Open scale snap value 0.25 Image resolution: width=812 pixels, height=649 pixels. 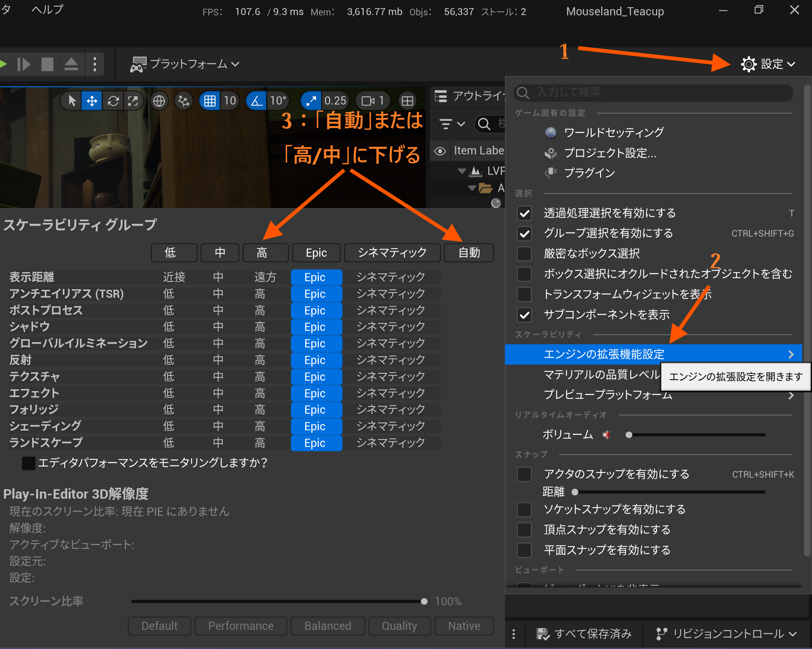click(335, 101)
